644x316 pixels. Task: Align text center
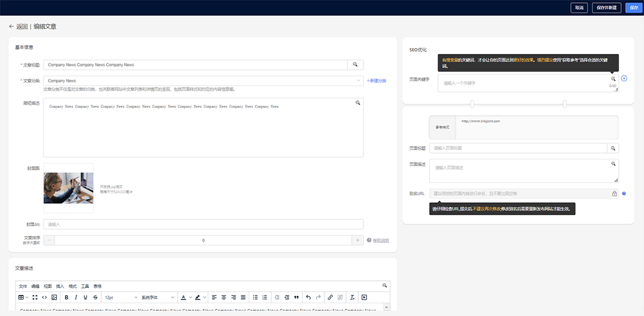(x=224, y=297)
